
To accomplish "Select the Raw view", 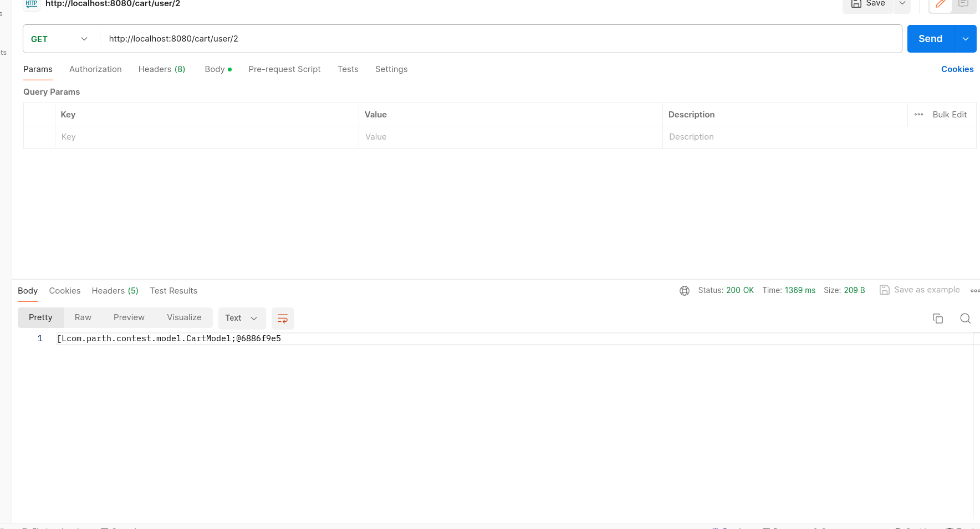I will (83, 317).
